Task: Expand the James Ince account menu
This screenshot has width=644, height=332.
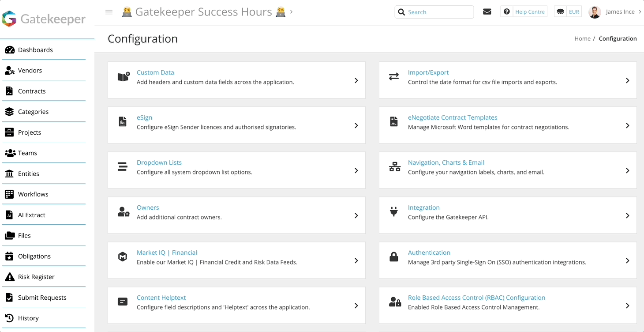Action: pos(620,11)
